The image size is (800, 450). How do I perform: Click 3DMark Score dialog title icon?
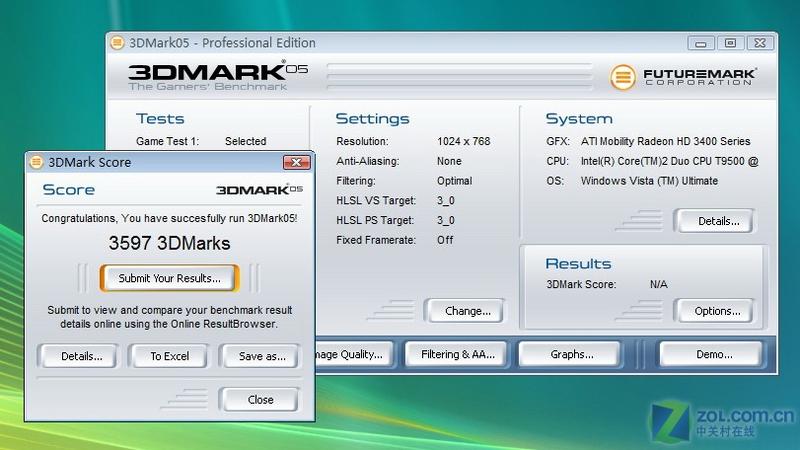36,162
